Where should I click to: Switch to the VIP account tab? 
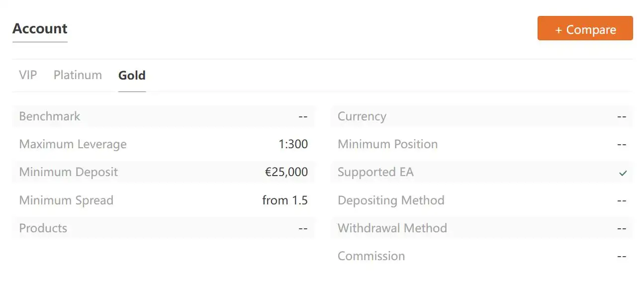tap(28, 75)
